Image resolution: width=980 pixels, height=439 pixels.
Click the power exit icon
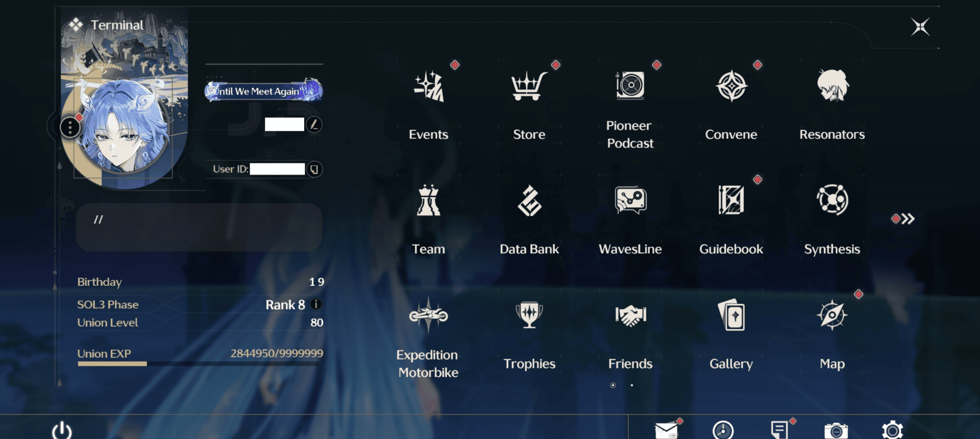62,430
